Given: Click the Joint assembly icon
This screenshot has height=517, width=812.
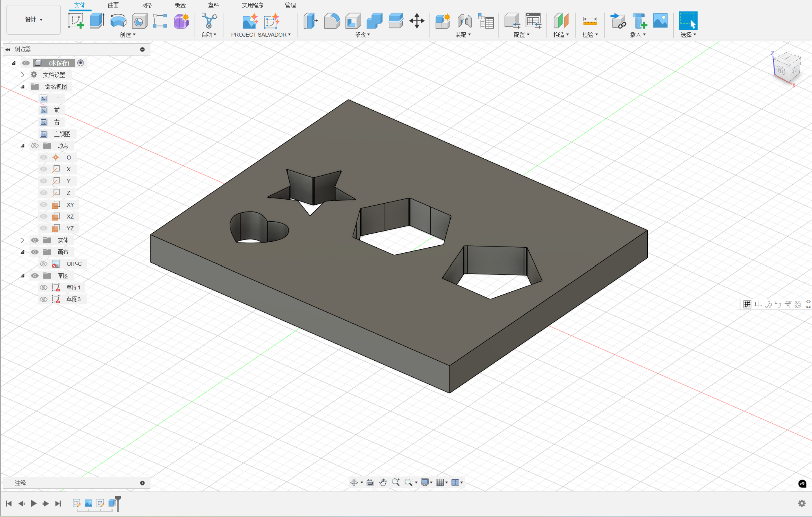Looking at the screenshot, I should [x=465, y=21].
